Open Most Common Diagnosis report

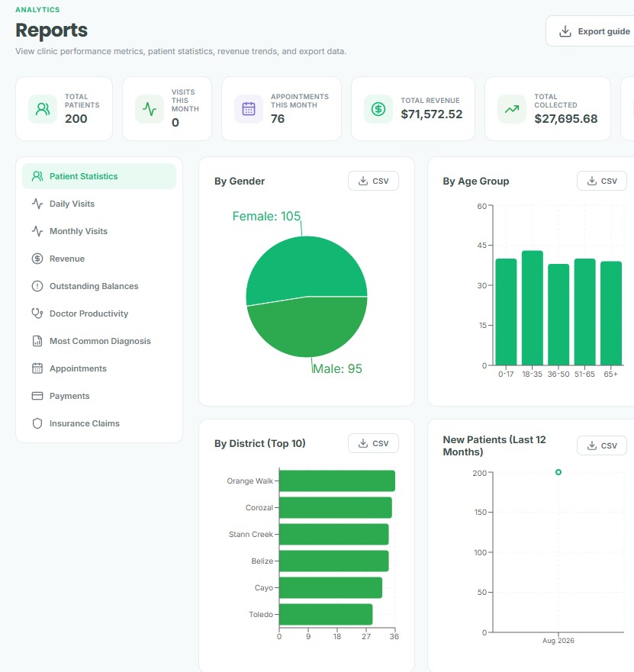point(99,341)
